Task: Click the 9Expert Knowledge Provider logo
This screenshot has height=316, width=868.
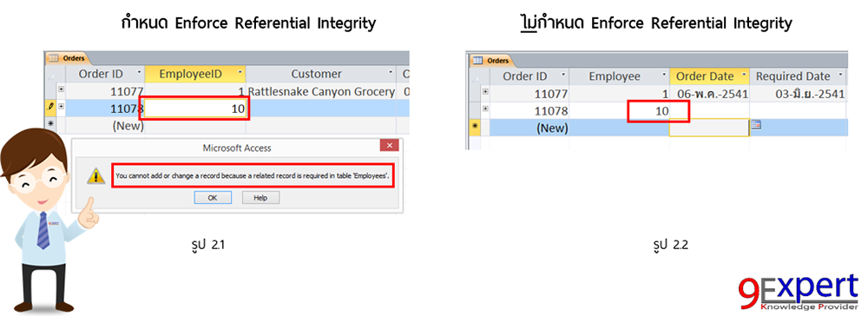Action: pos(798,293)
